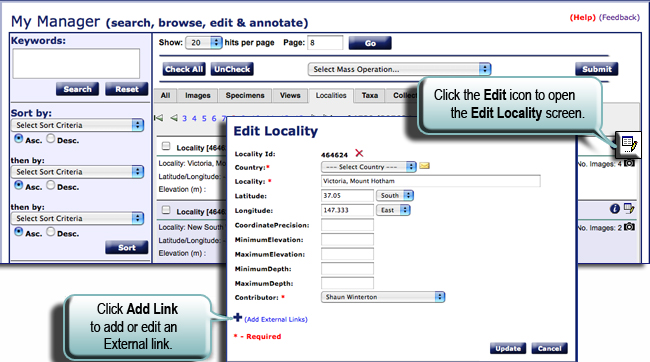Screen dimensions: 650x362
Task: Open the Select Mass Operation dropdown
Action: pyautogui.click(x=400, y=69)
